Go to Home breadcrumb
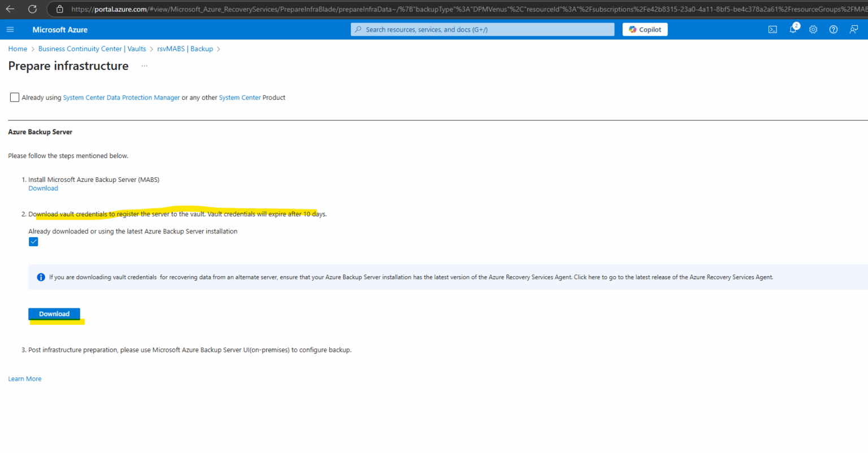The width and height of the screenshot is (868, 453). (x=18, y=49)
